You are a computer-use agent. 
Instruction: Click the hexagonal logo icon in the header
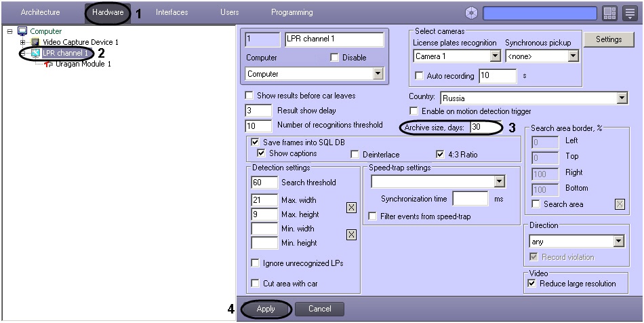(470, 13)
